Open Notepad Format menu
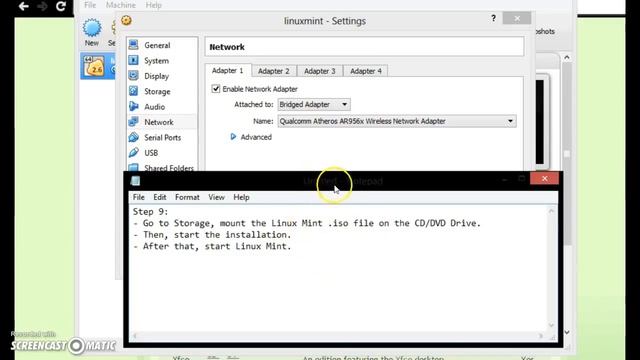 187,197
